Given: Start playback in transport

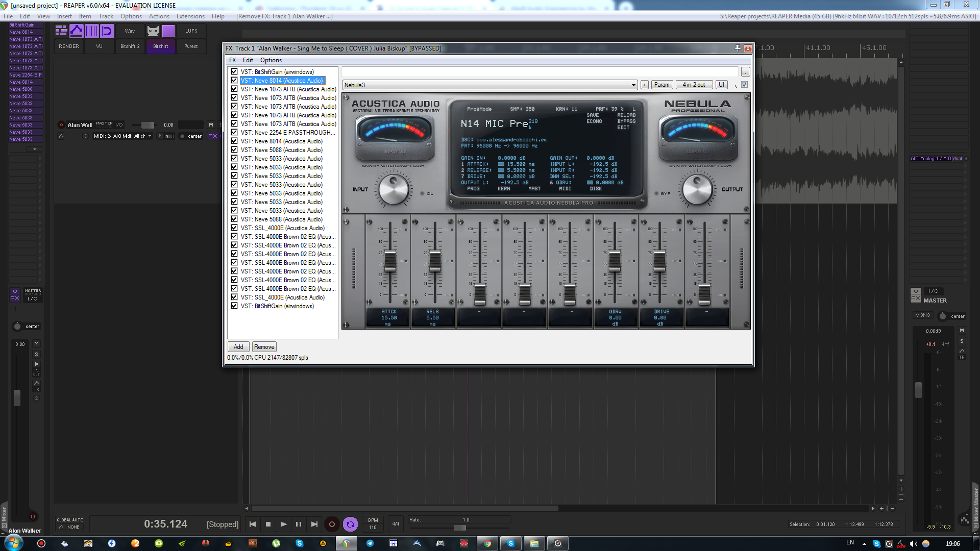Looking at the screenshot, I should [283, 524].
